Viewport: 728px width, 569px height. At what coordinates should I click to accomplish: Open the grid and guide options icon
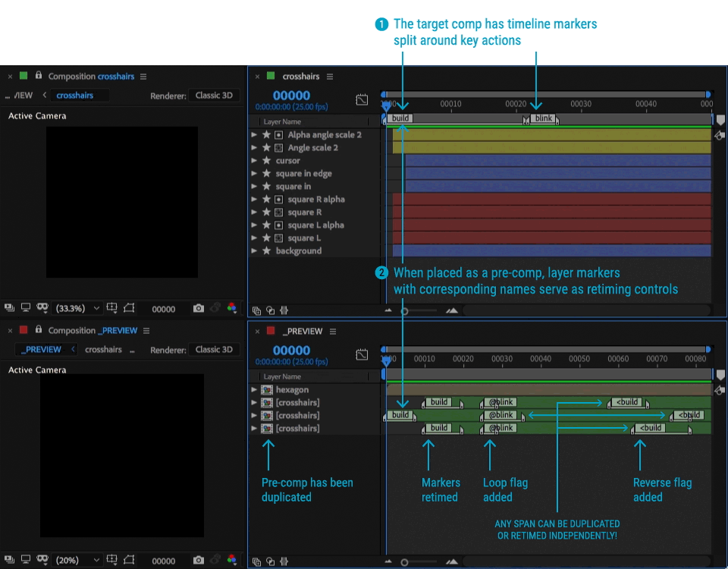pyautogui.click(x=112, y=309)
